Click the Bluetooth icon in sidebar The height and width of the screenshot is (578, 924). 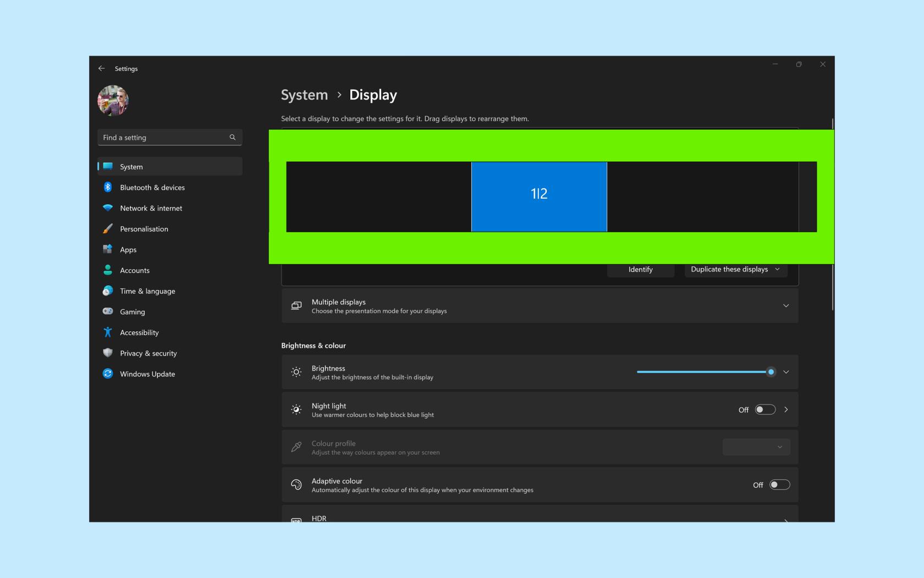[x=108, y=187]
